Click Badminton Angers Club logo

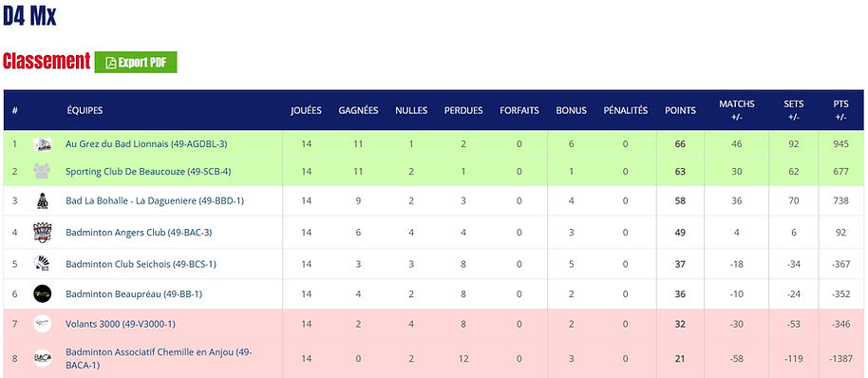coord(42,233)
